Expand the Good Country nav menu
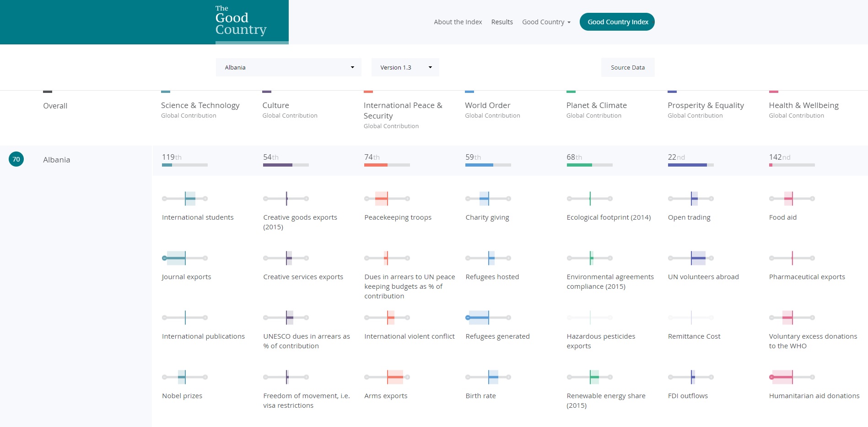This screenshot has height=427, width=868. [546, 22]
